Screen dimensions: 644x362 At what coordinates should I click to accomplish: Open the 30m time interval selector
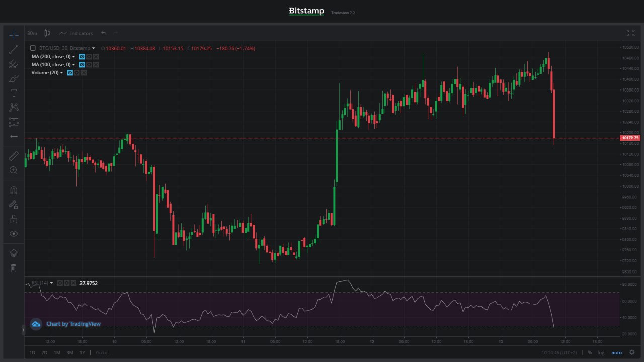32,33
